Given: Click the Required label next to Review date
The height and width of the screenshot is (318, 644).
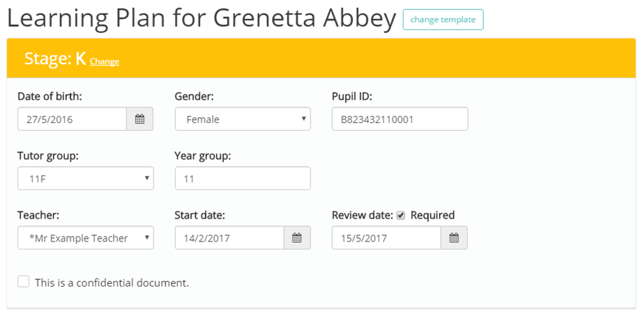Looking at the screenshot, I should click(x=433, y=215).
